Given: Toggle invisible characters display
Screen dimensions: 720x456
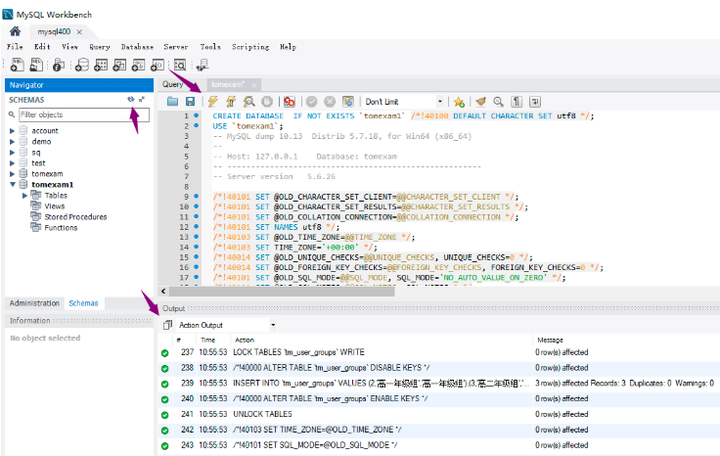Looking at the screenshot, I should [x=517, y=101].
